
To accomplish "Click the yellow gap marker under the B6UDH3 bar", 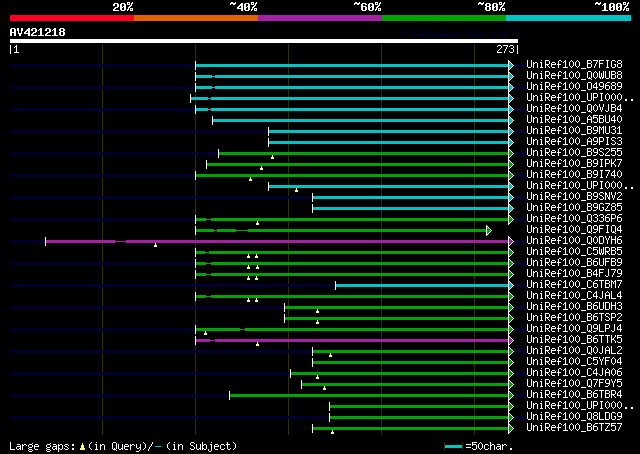I will [x=317, y=311].
